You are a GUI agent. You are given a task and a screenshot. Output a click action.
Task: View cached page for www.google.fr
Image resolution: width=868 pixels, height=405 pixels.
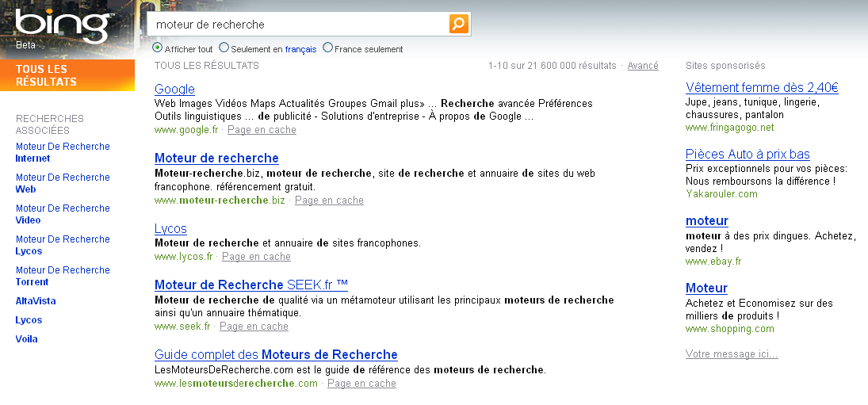[x=262, y=129]
